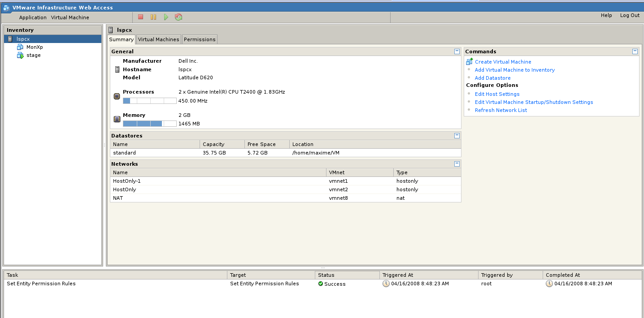Click the vmnet8 cell
This screenshot has height=318, width=644.
pyautogui.click(x=339, y=198)
